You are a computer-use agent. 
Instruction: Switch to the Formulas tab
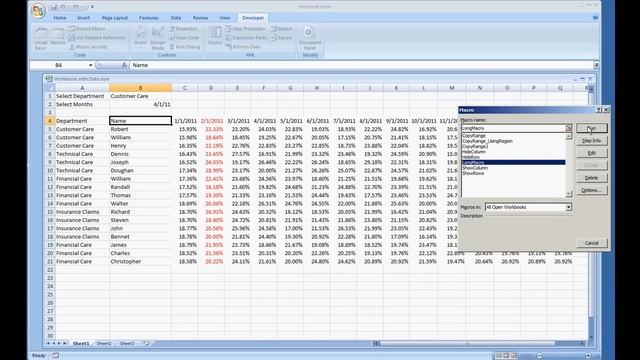149,18
